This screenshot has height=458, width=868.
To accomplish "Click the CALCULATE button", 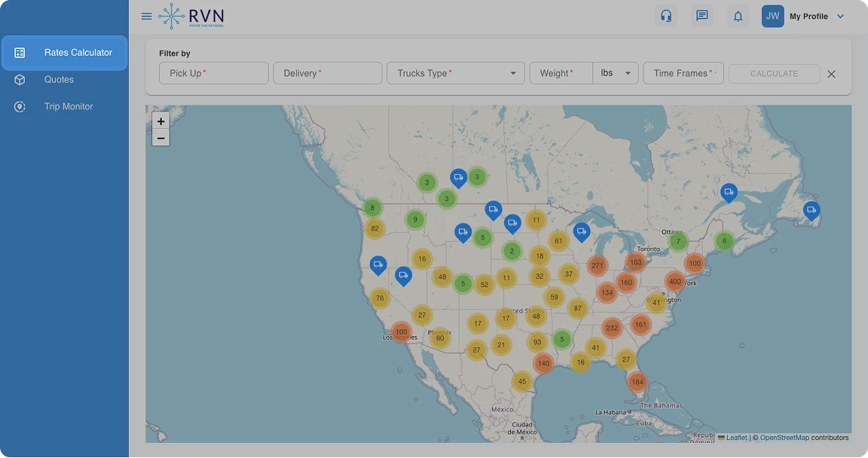I will [774, 74].
